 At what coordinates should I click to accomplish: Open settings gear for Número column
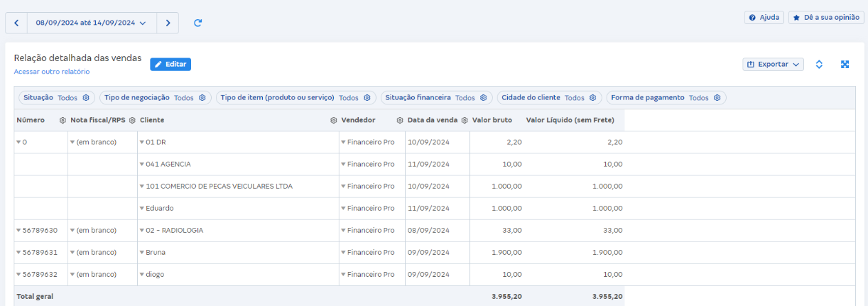tap(63, 121)
